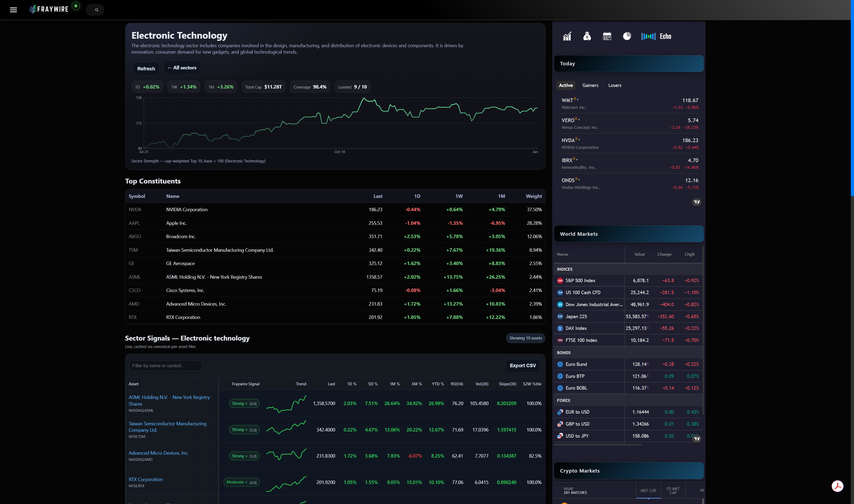
Task: Click the asset filter input field
Action: pyautogui.click(x=165, y=365)
